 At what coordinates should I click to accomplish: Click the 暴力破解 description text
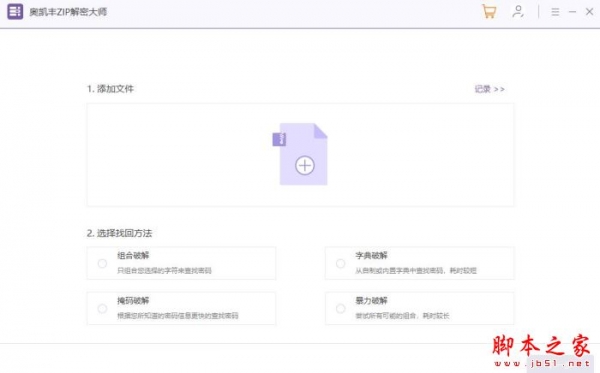point(402,316)
